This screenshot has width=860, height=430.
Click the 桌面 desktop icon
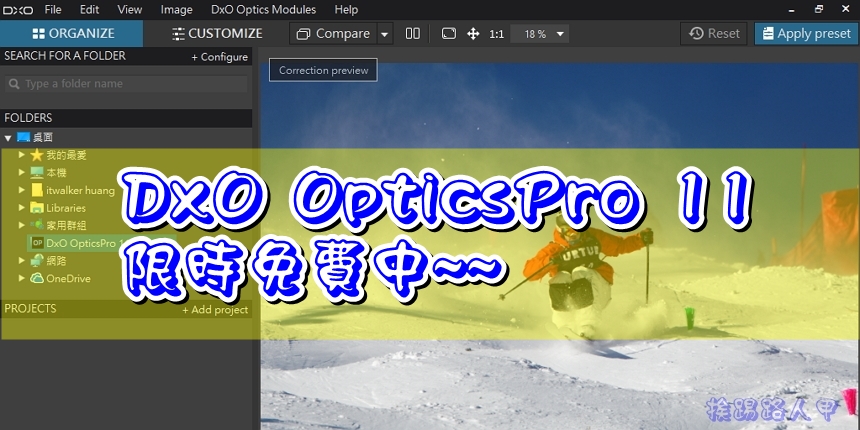tap(24, 137)
